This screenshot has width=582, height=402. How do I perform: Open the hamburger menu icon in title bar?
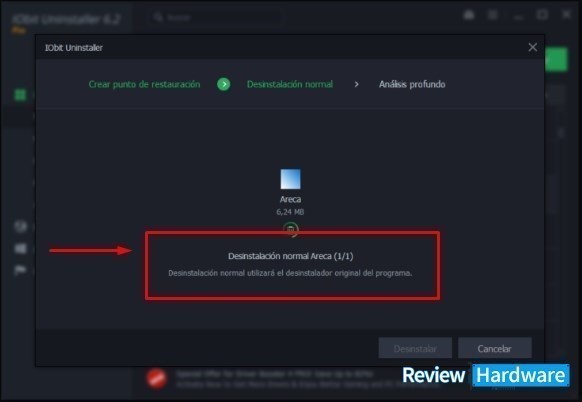[493, 15]
